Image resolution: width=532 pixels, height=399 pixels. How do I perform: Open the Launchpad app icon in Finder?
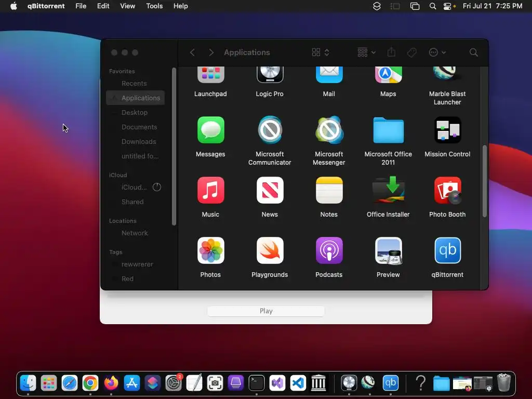point(211,75)
